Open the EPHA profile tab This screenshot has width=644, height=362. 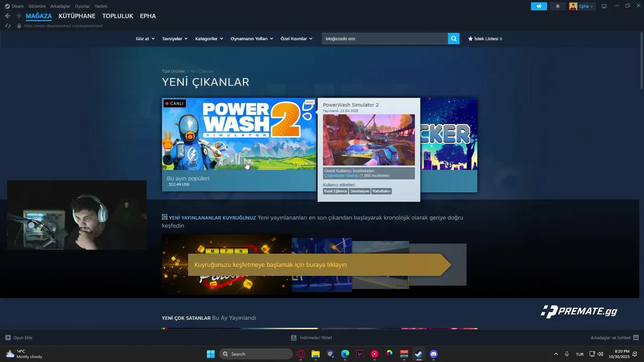(148, 16)
